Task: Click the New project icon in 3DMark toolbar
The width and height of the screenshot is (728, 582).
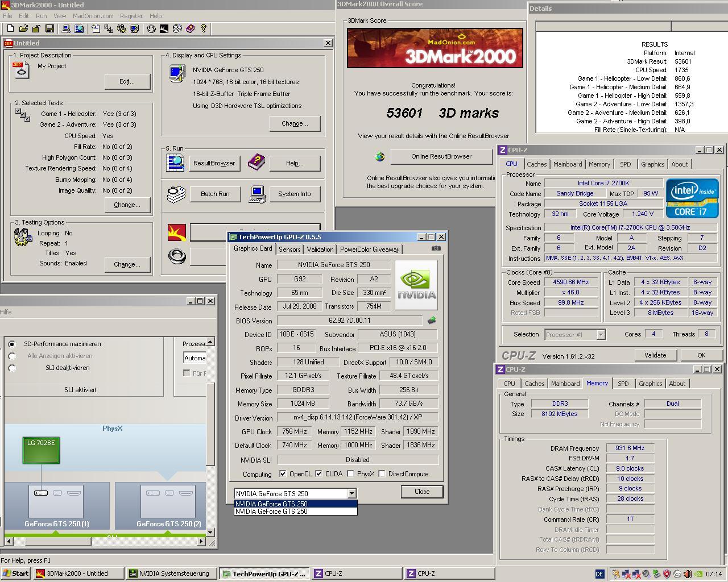Action: 10,28
